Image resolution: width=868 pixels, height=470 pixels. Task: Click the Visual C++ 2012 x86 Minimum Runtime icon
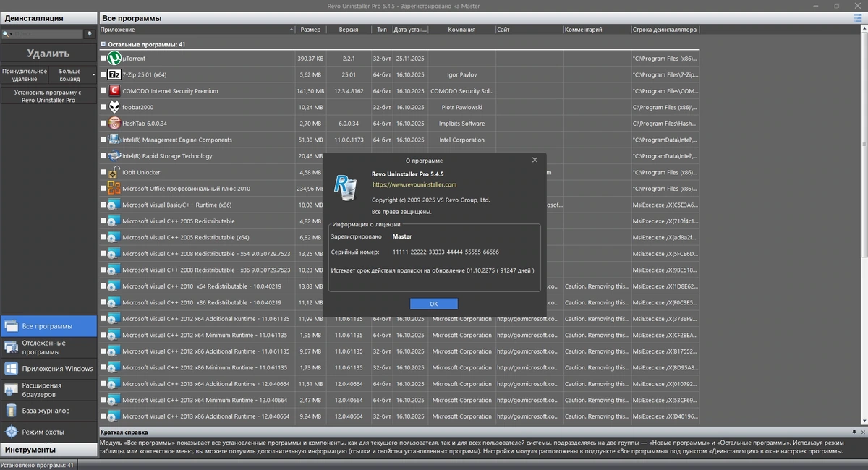click(x=114, y=367)
